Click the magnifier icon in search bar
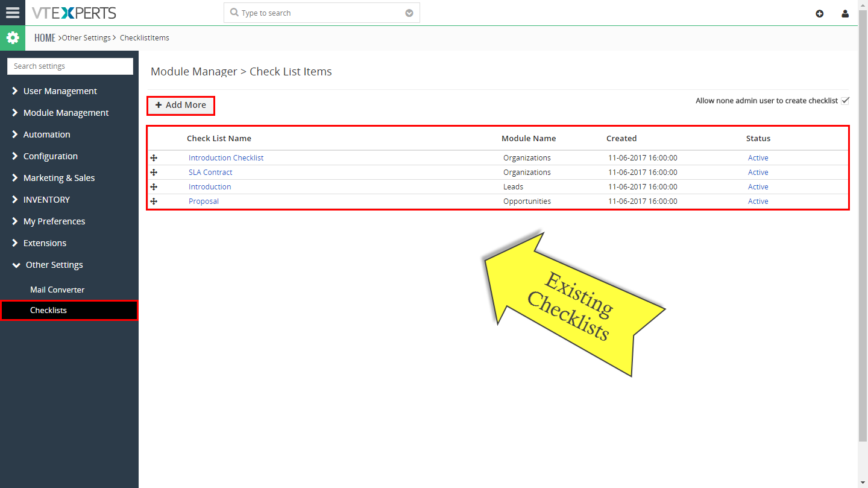The width and height of the screenshot is (868, 488). (234, 13)
